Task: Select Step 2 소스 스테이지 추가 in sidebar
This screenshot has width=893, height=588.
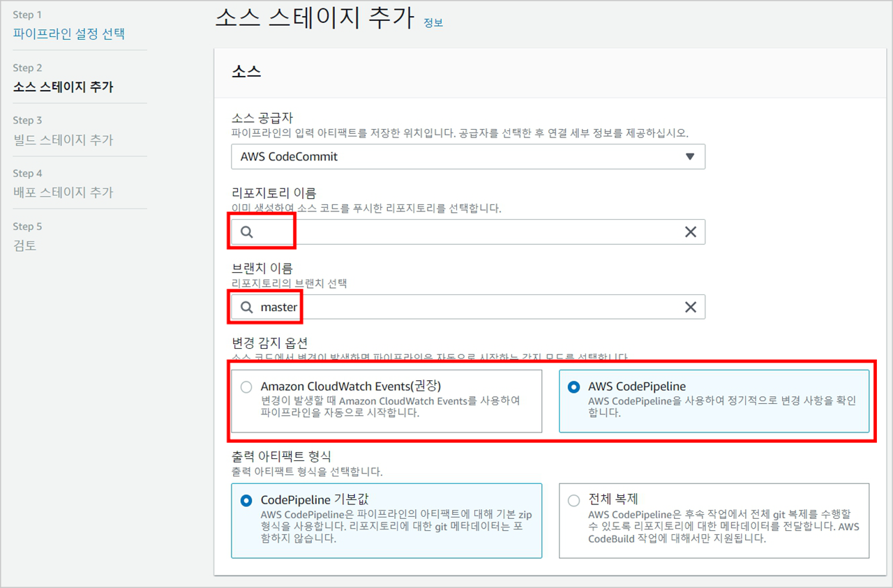Action: (x=63, y=87)
